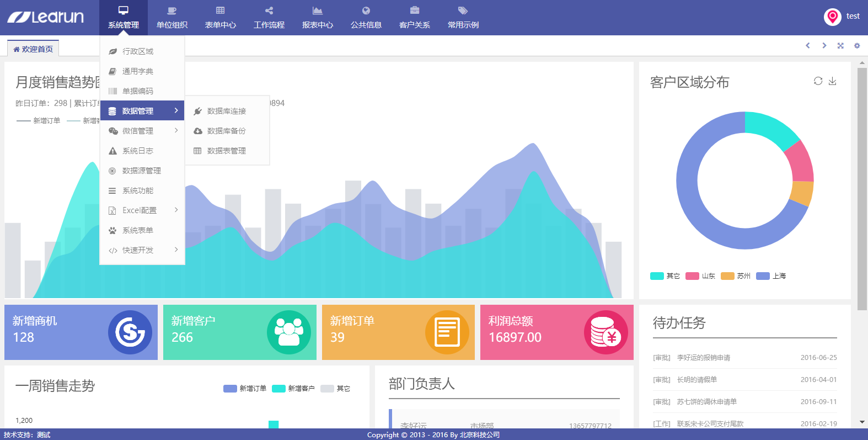Refresh the 客户区域分布 chart
The image size is (868, 440).
click(x=818, y=81)
